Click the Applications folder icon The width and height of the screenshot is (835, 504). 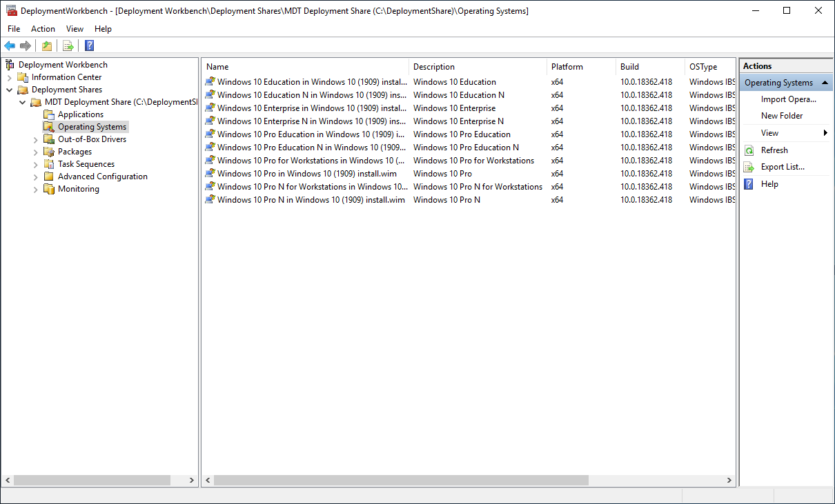click(48, 114)
